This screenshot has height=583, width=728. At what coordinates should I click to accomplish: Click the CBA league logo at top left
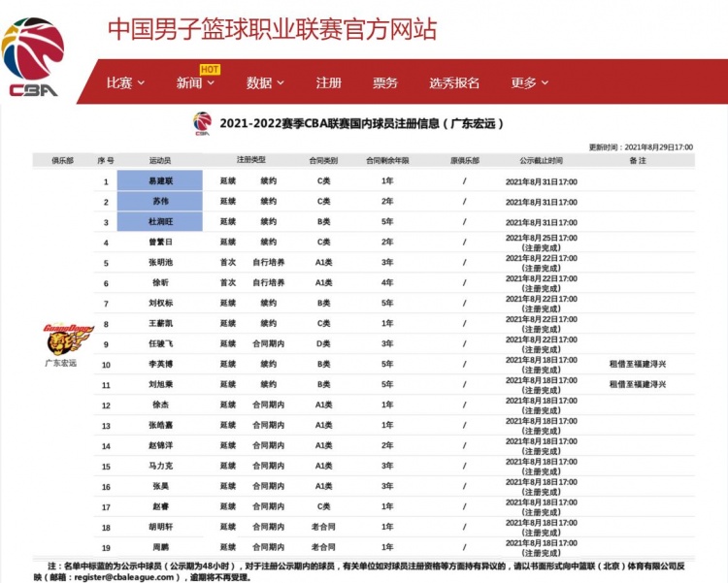tap(32, 56)
